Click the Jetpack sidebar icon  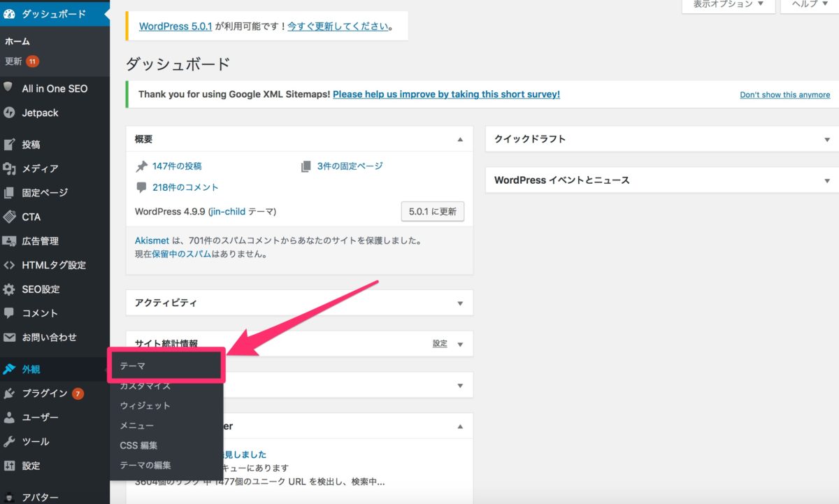(x=9, y=113)
